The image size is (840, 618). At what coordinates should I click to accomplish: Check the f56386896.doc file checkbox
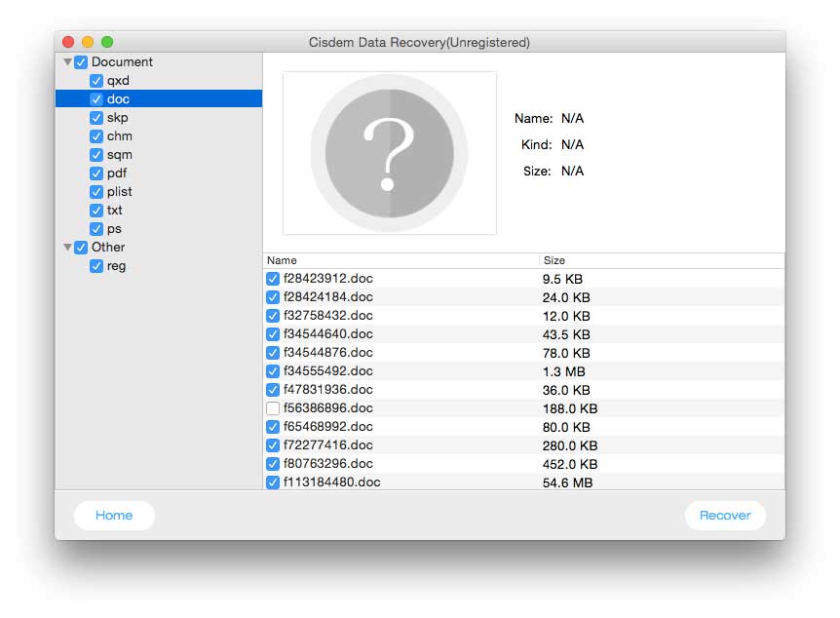pyautogui.click(x=273, y=408)
